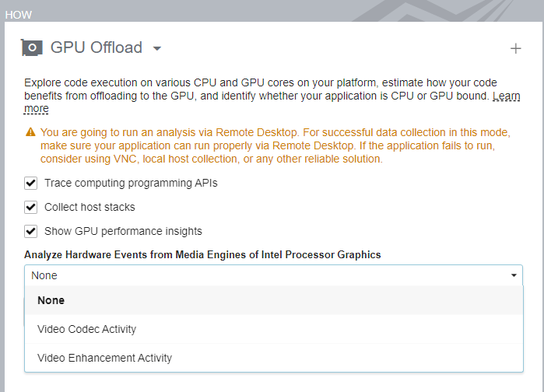Click the Collect host stacks label text
The height and width of the screenshot is (392, 544).
click(x=89, y=207)
